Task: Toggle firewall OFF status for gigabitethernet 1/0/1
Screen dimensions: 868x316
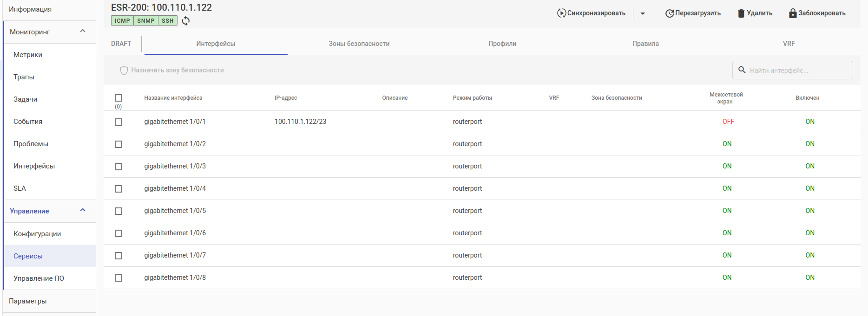Action: point(728,122)
